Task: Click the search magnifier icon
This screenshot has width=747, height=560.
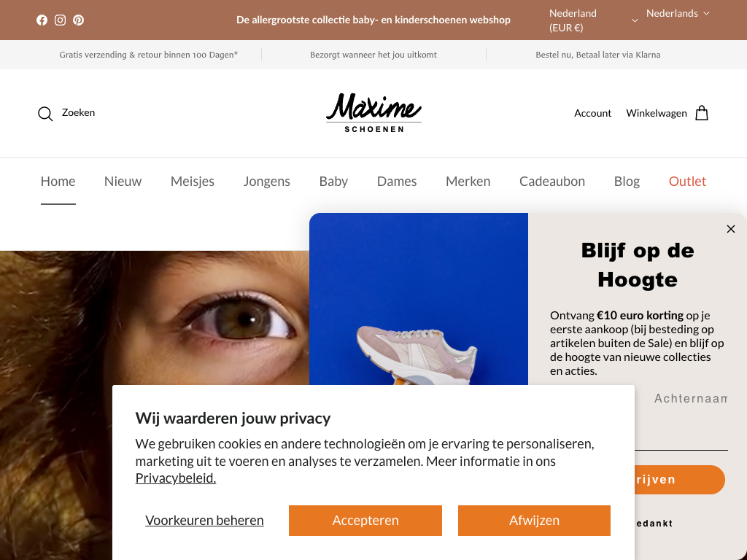Action: pos(45,114)
